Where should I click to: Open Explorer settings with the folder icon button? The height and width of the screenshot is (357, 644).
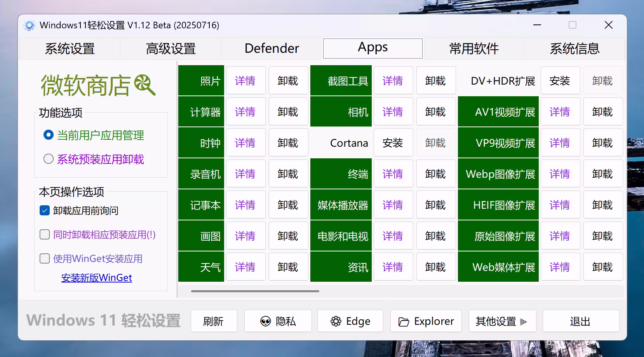(426, 321)
